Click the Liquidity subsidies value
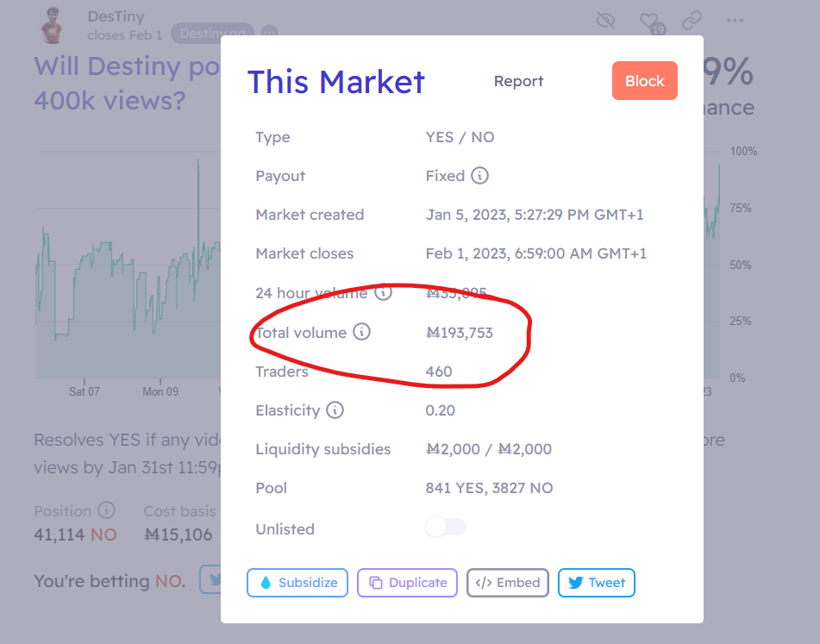The width and height of the screenshot is (820, 644). [488, 449]
